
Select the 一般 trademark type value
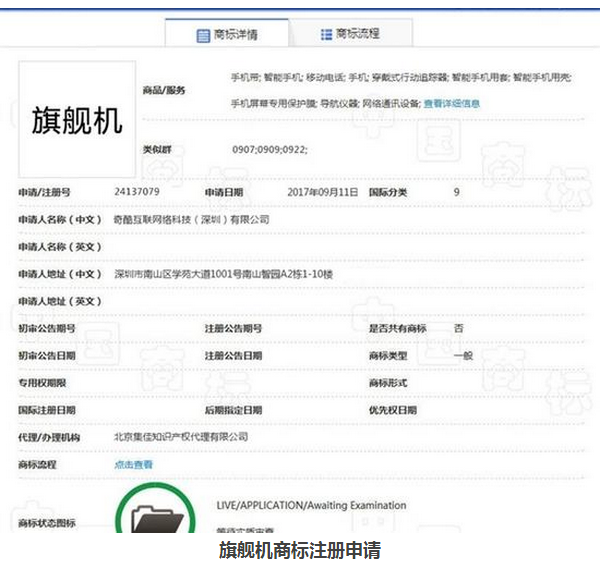[x=463, y=355]
